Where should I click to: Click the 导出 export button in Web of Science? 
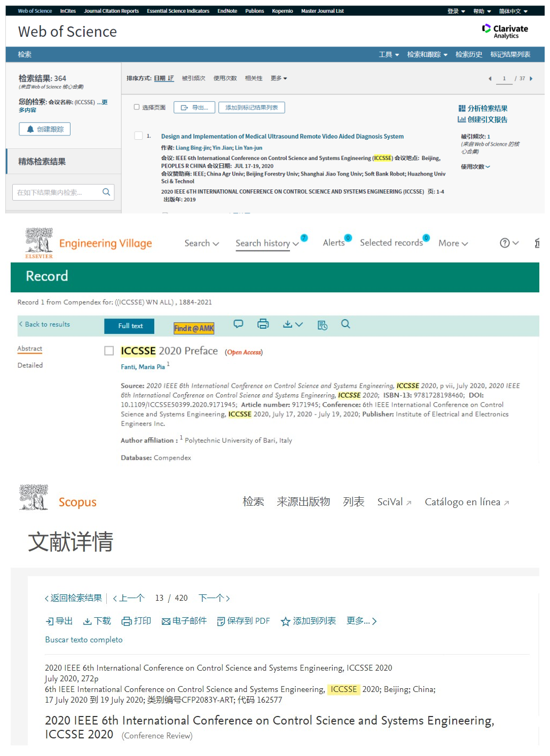195,108
